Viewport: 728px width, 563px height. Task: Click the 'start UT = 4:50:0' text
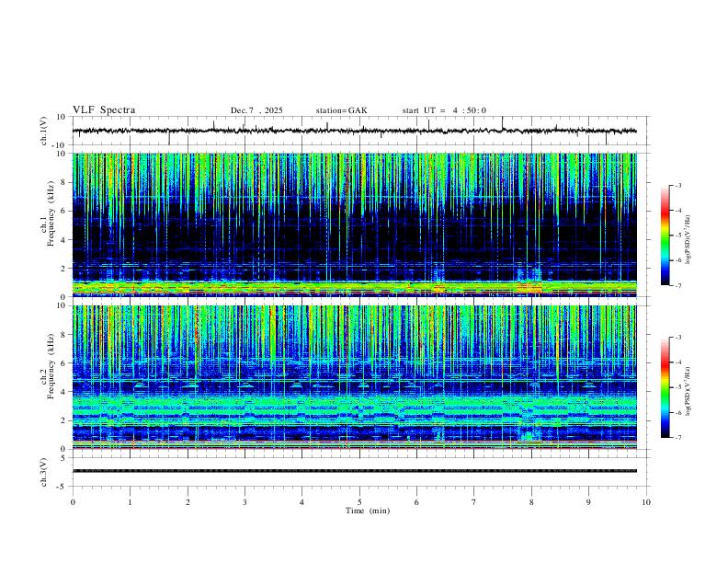click(x=444, y=110)
